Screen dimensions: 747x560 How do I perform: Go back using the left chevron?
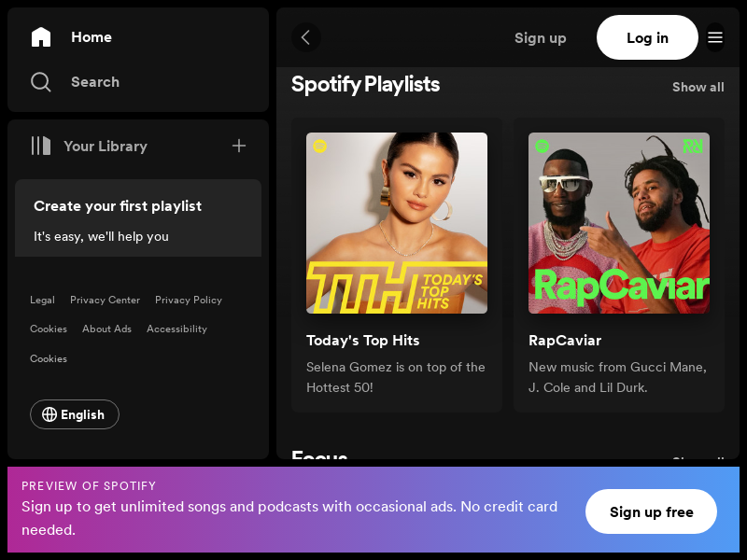point(305,37)
